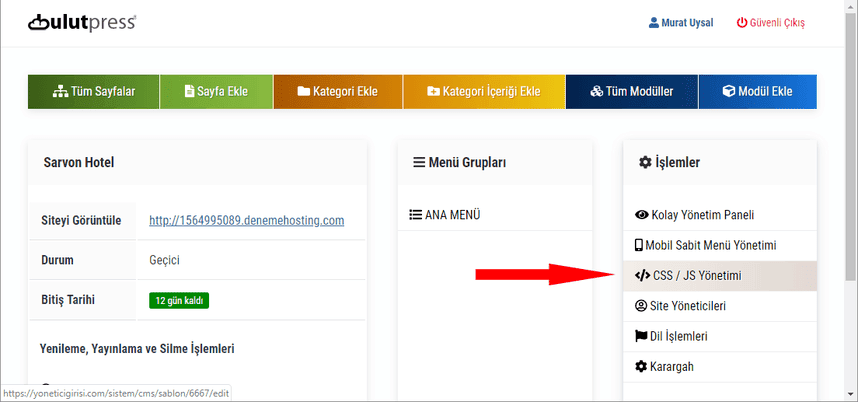Select the Kategori Ekle button

pos(337,91)
